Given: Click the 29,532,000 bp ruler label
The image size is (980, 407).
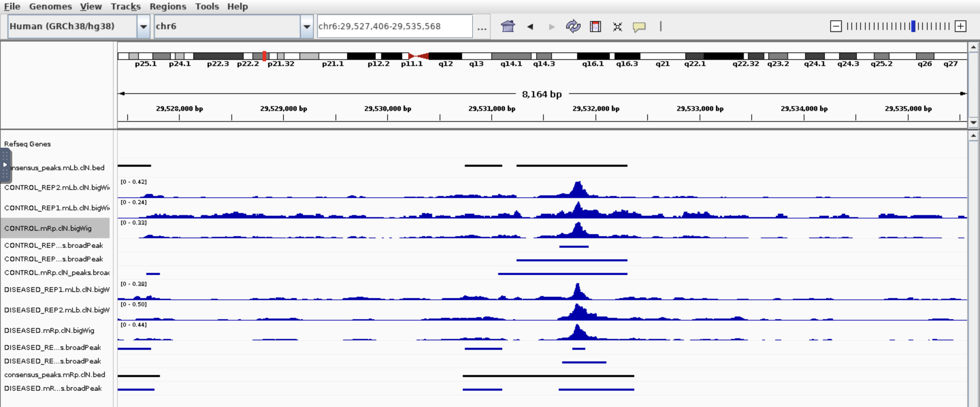Looking at the screenshot, I should [596, 109].
